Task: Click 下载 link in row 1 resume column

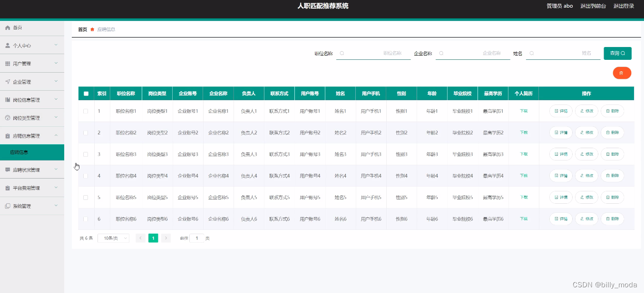Action: pyautogui.click(x=524, y=111)
